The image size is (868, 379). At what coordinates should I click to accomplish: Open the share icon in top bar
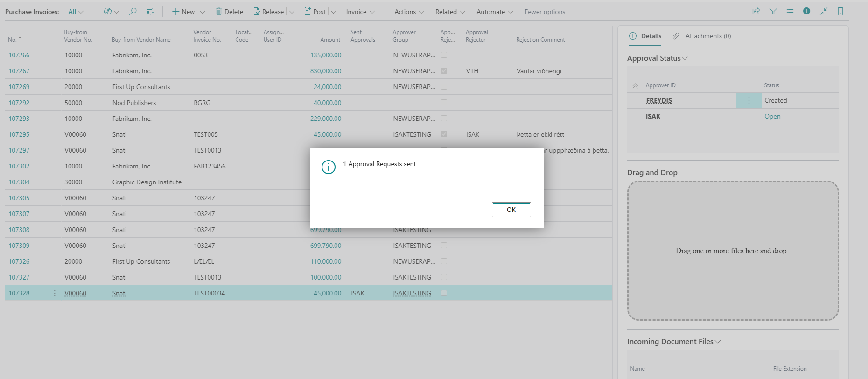tap(756, 11)
